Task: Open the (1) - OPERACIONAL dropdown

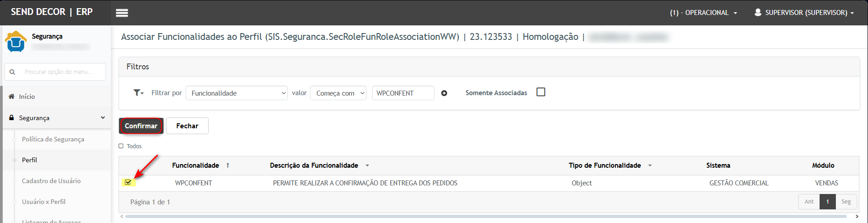Action: tap(703, 13)
